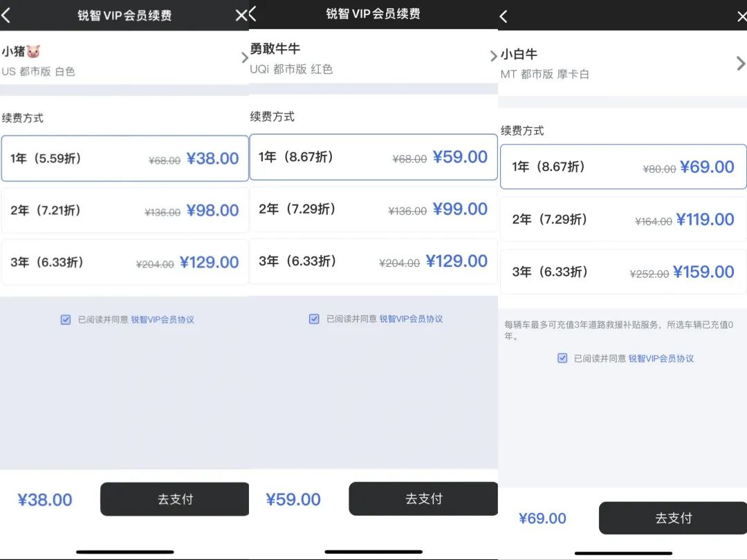
Task: Tap 去支付 button for ¥59.00
Action: [x=423, y=498]
